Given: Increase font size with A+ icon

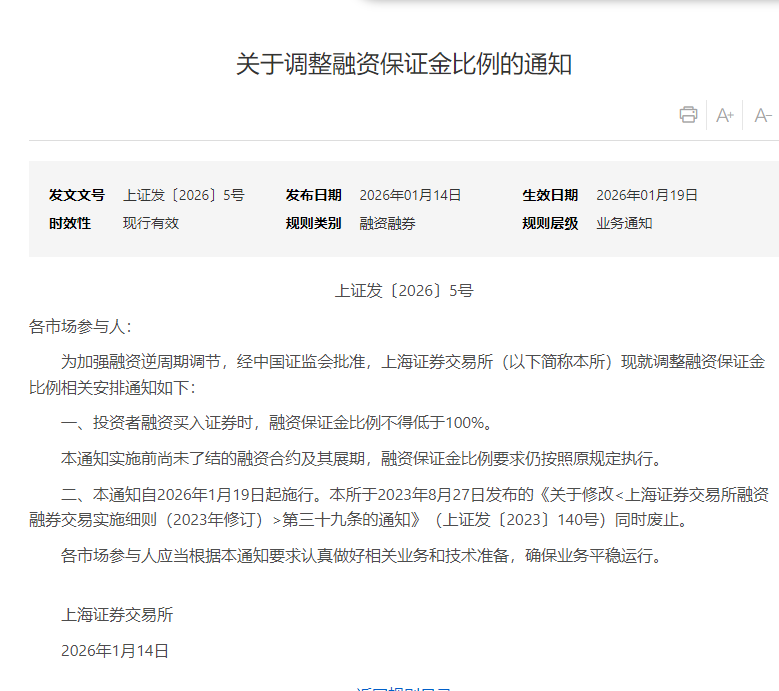Looking at the screenshot, I should [x=725, y=116].
